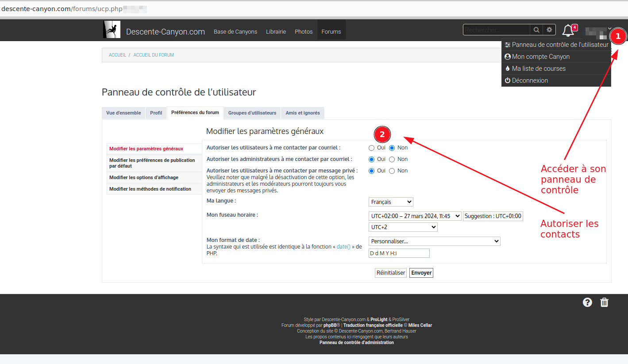The height and width of the screenshot is (364, 628).
Task: Open Groupes d'utilisateurs tab
Action: point(252,113)
